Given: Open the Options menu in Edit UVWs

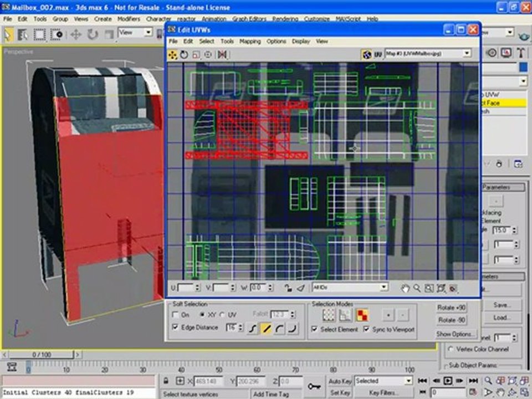Looking at the screenshot, I should [276, 42].
